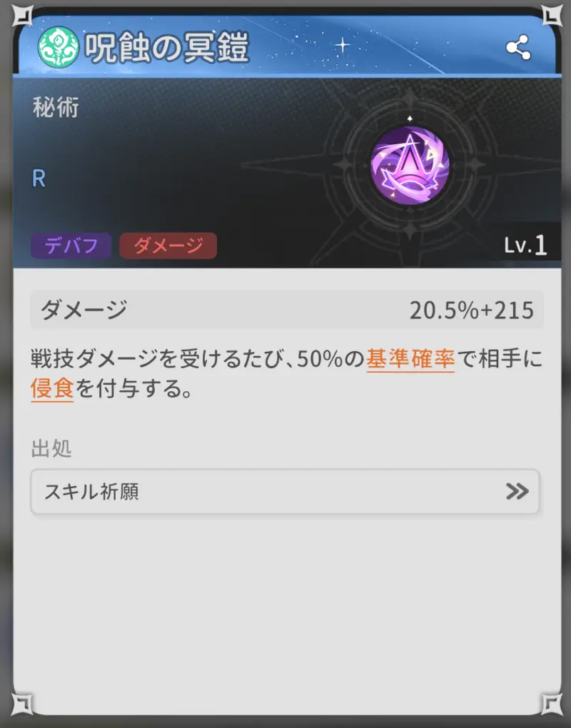571x728 pixels.
Task: Click the double chevron on スキル祈願 row
Action: click(x=517, y=491)
